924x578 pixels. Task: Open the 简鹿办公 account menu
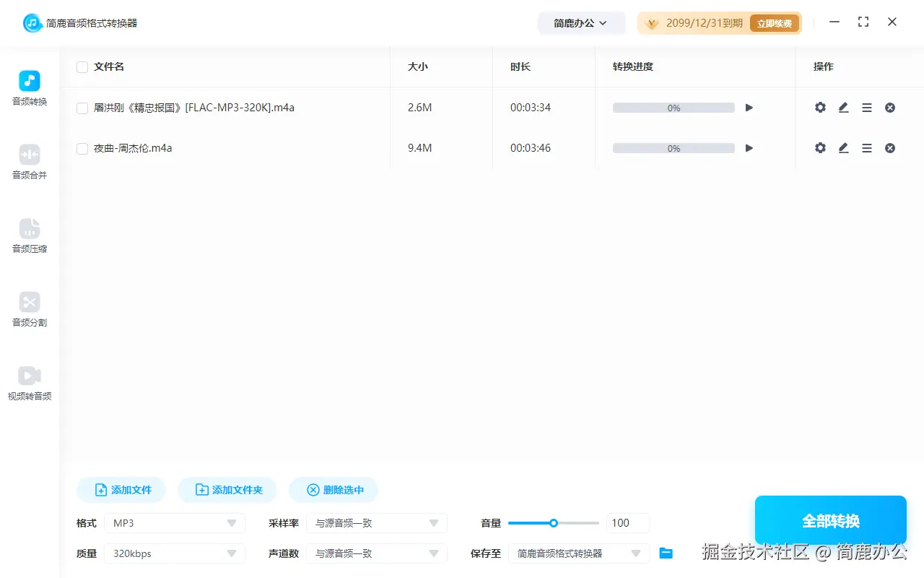point(581,22)
